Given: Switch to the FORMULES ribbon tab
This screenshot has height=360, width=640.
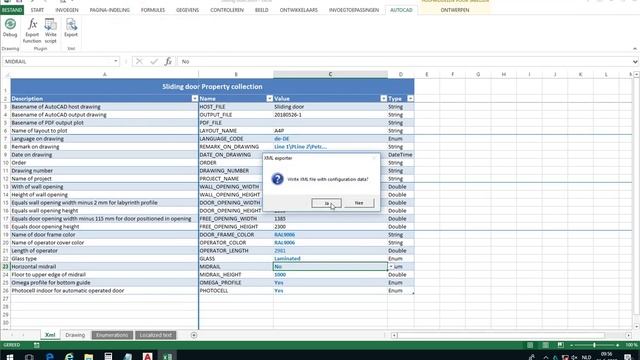Looking at the screenshot, I should [x=153, y=10].
